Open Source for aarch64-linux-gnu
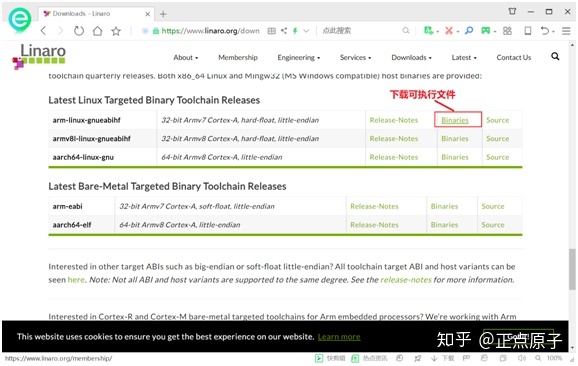 click(x=498, y=157)
